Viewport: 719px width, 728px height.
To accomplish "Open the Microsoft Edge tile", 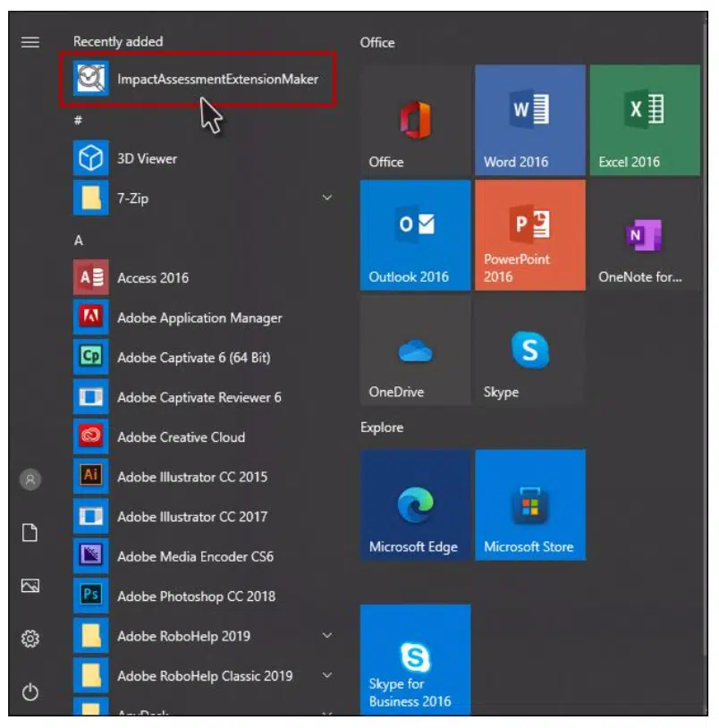I will 415,505.
